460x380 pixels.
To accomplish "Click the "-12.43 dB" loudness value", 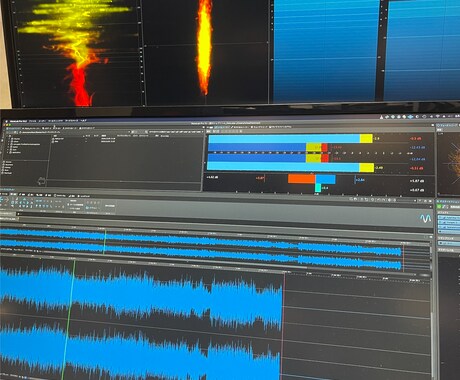I will point(417,147).
